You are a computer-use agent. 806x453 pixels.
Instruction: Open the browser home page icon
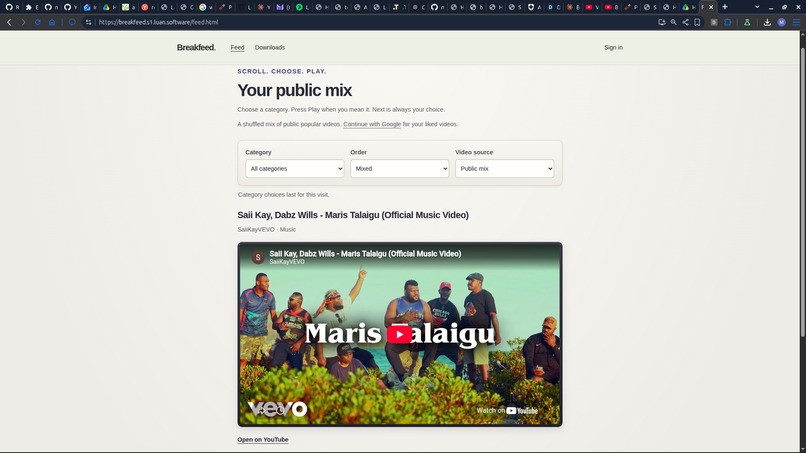[x=52, y=23]
